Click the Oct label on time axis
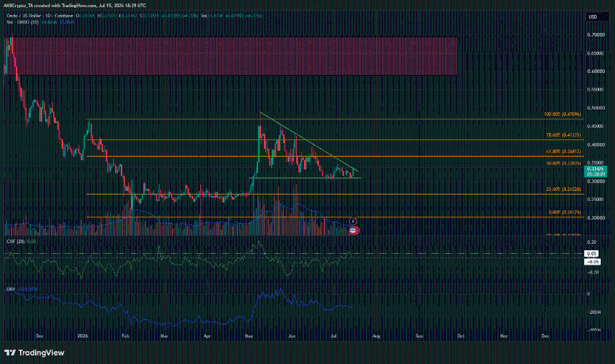This screenshot has width=615, height=364. click(x=461, y=336)
